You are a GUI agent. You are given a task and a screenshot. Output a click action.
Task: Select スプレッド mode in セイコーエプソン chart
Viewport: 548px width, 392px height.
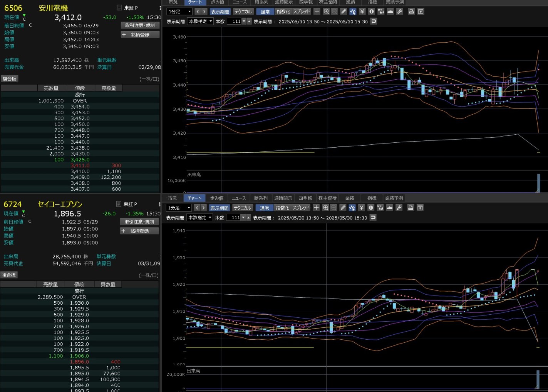point(301,208)
